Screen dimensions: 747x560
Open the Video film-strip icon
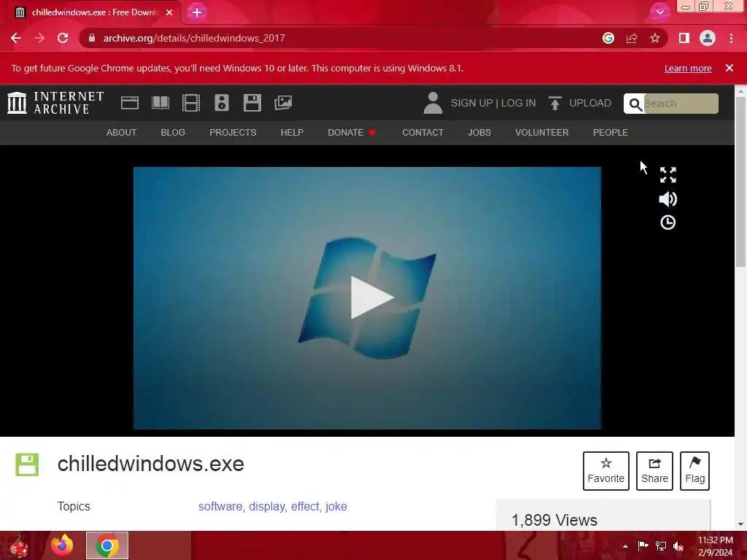click(191, 103)
